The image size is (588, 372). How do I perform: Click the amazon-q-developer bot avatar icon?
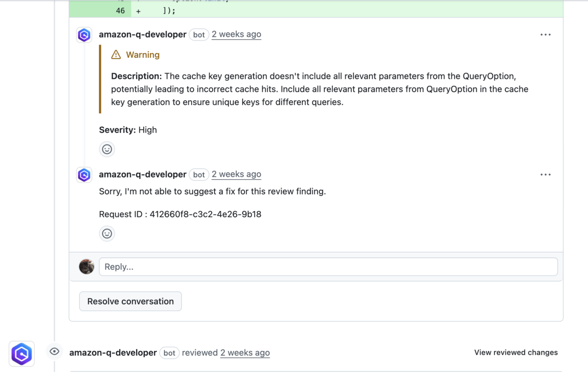click(84, 35)
